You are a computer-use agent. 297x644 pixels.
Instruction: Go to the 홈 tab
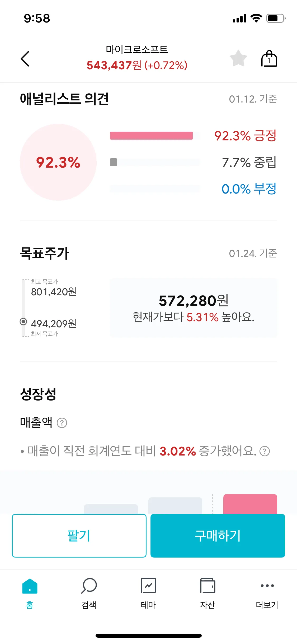tap(30, 593)
